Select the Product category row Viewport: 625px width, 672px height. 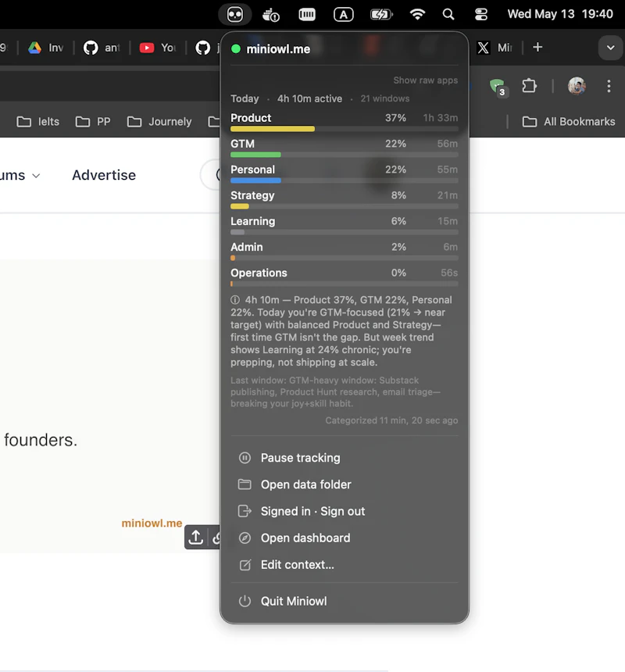tap(344, 122)
